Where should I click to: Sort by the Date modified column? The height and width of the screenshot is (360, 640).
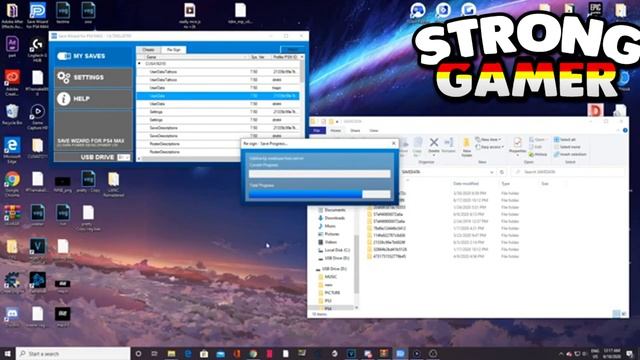(x=465, y=184)
